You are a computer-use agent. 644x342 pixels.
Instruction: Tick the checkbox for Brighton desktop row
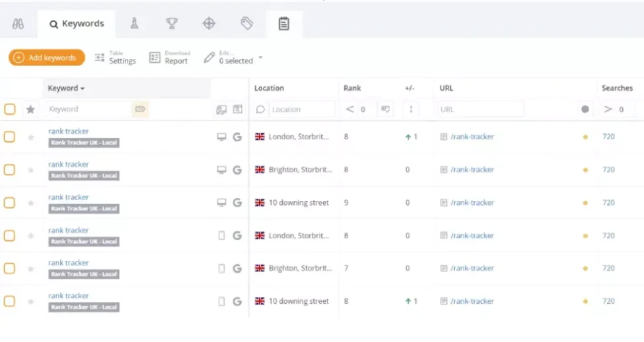(x=10, y=170)
